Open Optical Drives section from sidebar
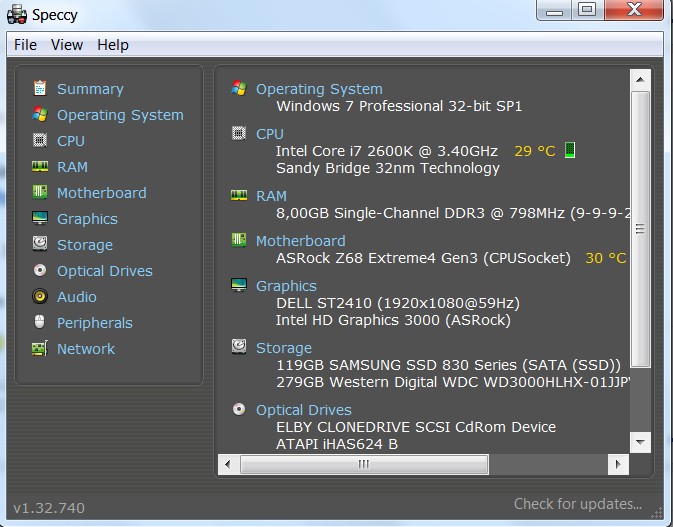Viewport: 673px width, 527px height. pos(105,271)
